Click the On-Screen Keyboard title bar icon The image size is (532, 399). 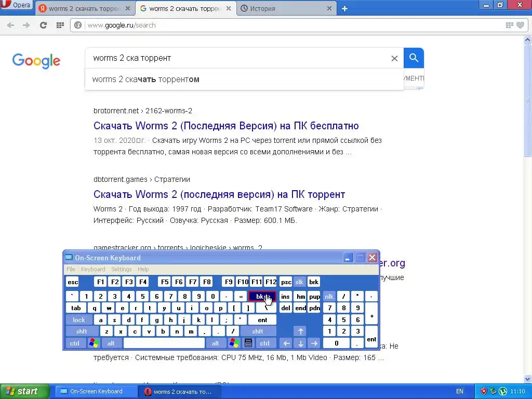(x=69, y=258)
